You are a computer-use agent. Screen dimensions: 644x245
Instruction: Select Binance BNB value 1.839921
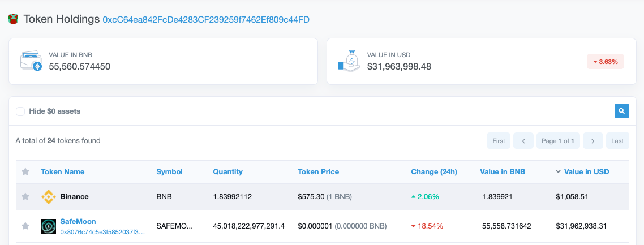click(x=497, y=196)
